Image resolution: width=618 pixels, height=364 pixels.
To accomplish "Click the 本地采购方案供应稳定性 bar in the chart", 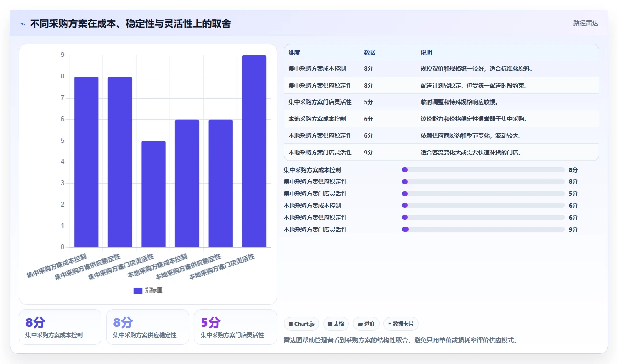I will (220, 183).
